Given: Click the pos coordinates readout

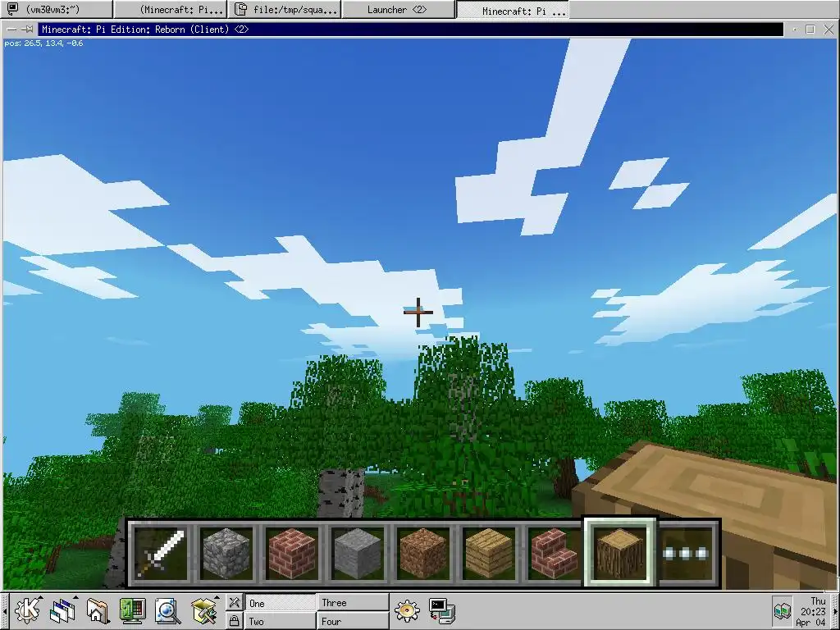Looking at the screenshot, I should click(x=44, y=43).
